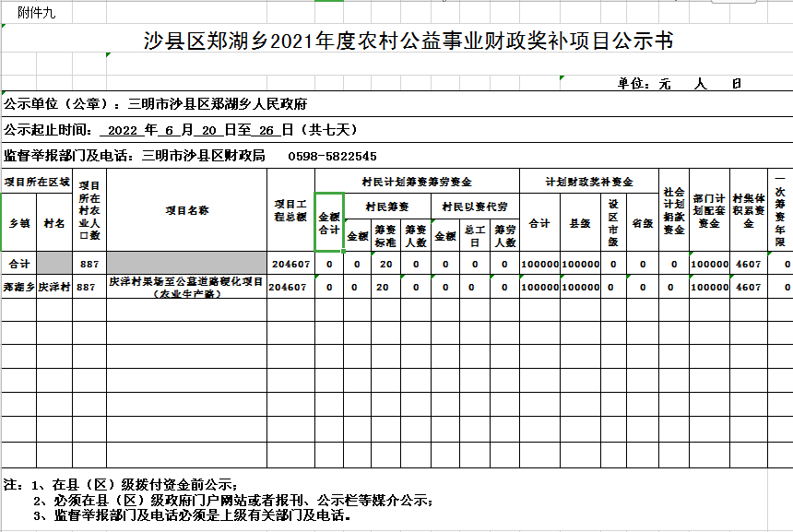This screenshot has height=532, width=793.
Task: Click the 郑湖乡 township cell
Action: coord(18,287)
